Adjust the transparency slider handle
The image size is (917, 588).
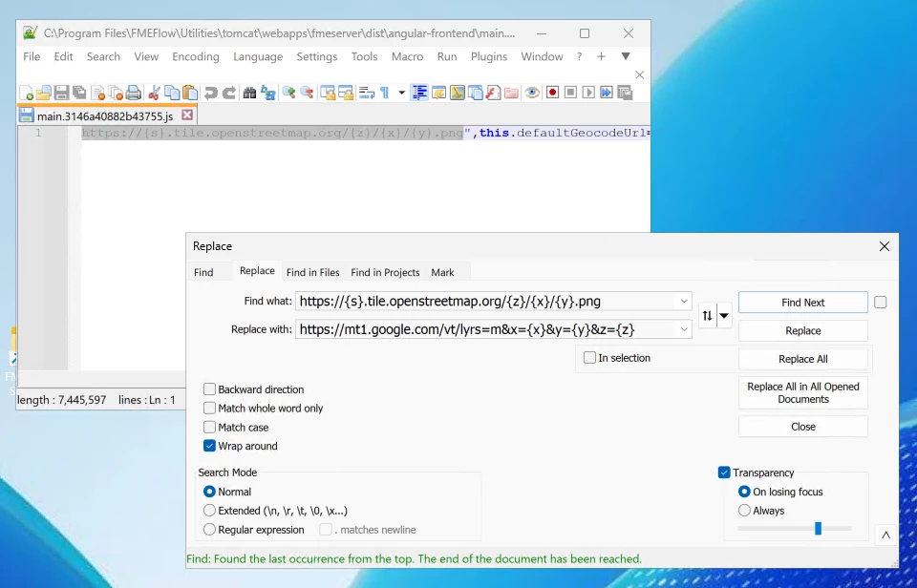pos(819,529)
